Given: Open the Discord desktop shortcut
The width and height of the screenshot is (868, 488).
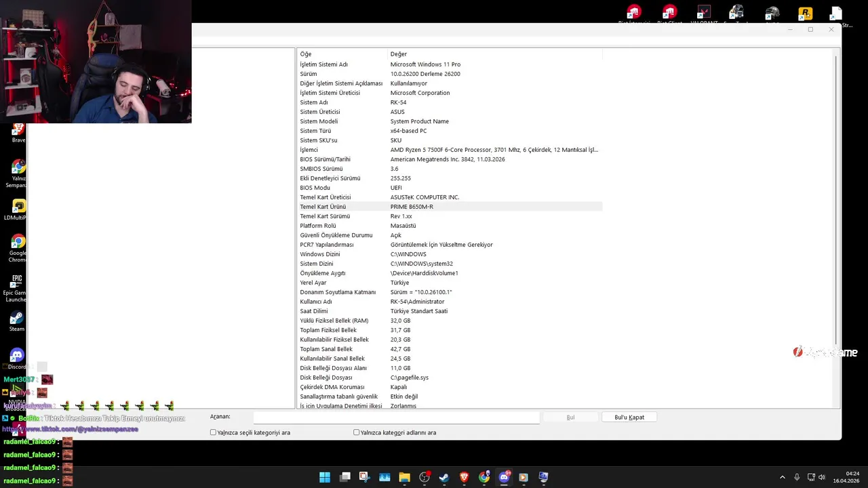Looking at the screenshot, I should click(x=17, y=359).
